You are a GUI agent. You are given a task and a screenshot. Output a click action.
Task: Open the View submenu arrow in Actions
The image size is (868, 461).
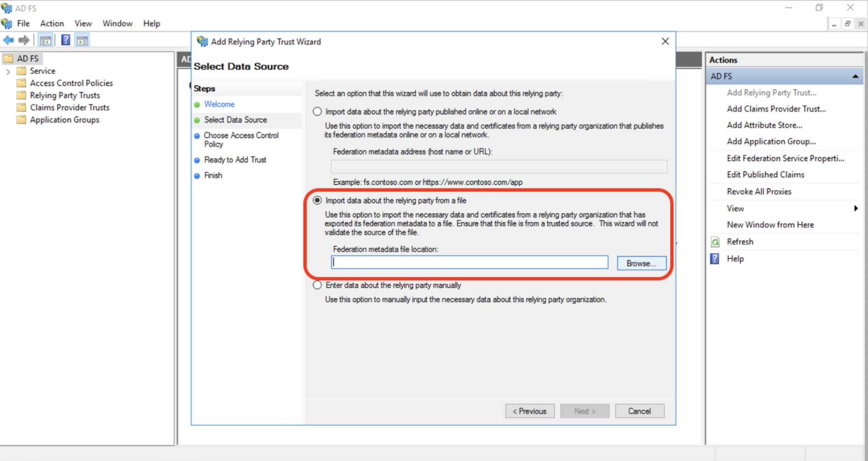856,209
